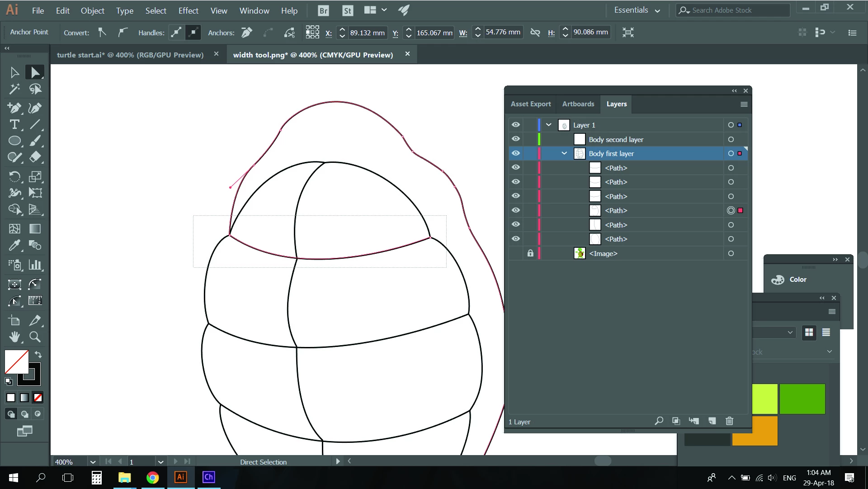Open the Effect menu
868x489 pixels.
[188, 10]
